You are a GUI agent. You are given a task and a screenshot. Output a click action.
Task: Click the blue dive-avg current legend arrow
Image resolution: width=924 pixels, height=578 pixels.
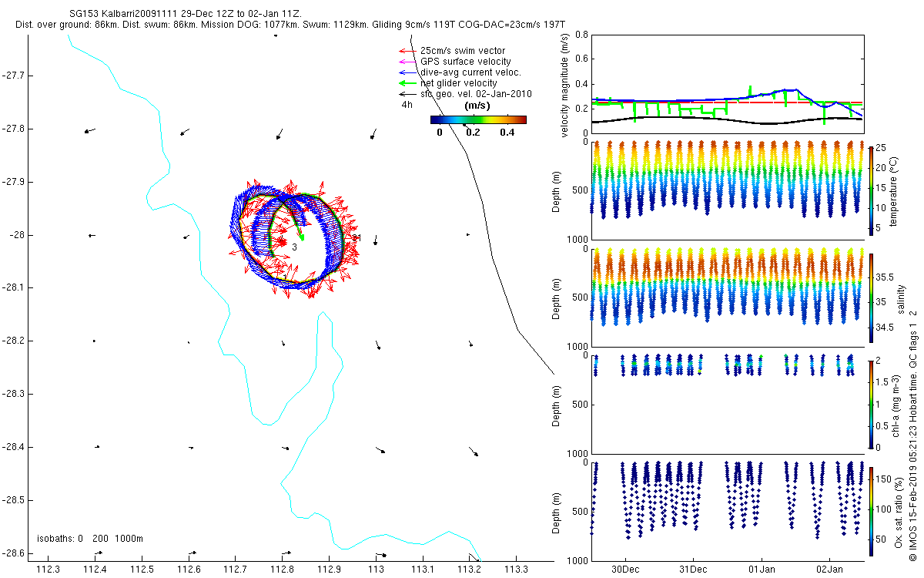(x=407, y=72)
